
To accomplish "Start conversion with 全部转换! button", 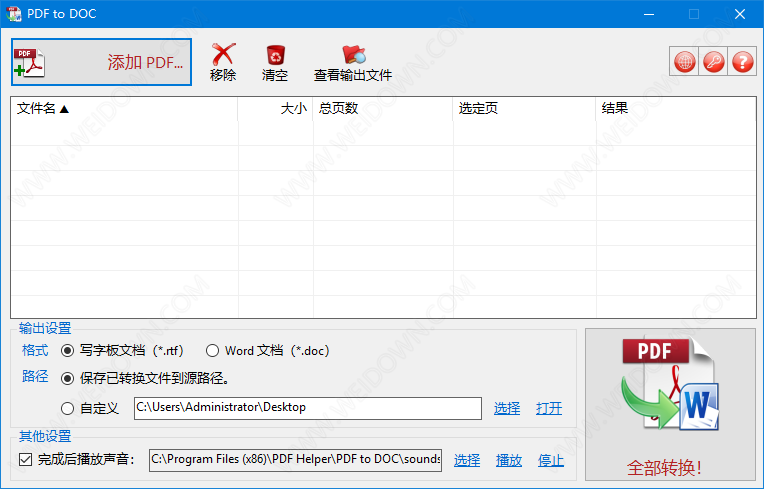I will (670, 404).
